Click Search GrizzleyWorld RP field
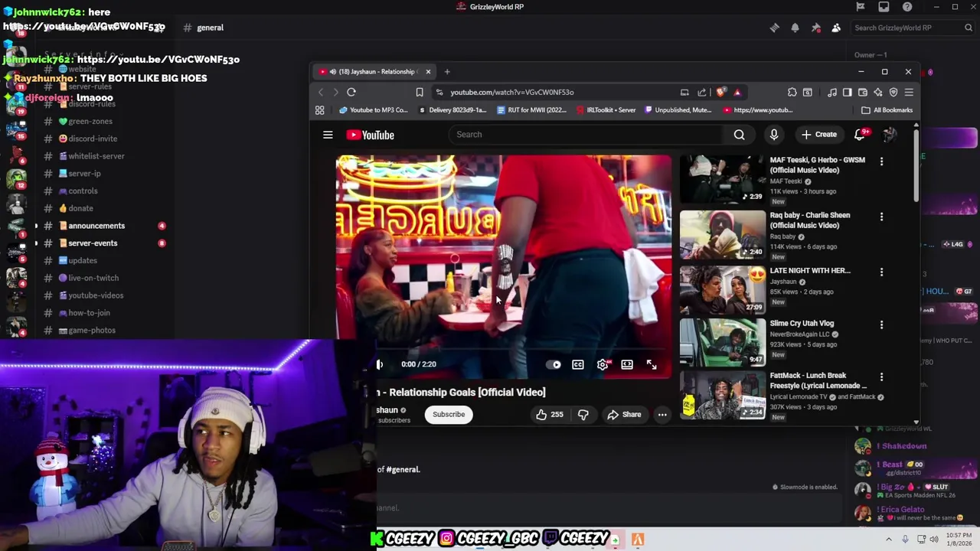The width and height of the screenshot is (980, 551). (912, 28)
